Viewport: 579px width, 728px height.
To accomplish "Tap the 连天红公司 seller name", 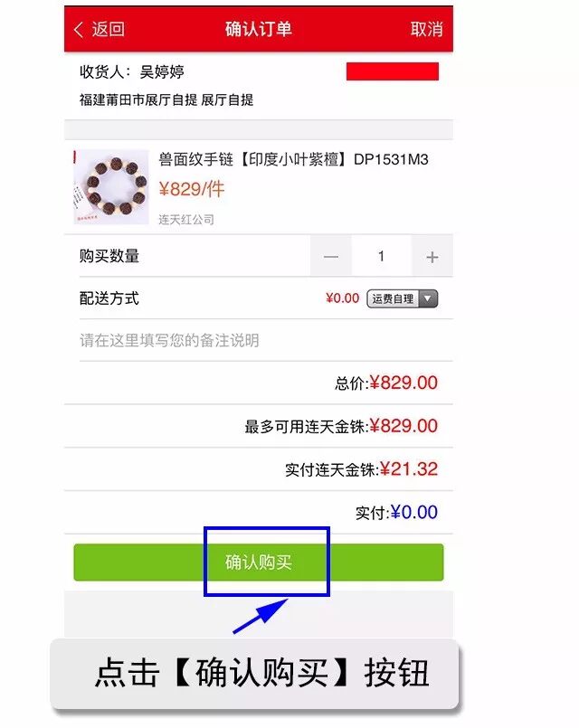I will pyautogui.click(x=186, y=219).
